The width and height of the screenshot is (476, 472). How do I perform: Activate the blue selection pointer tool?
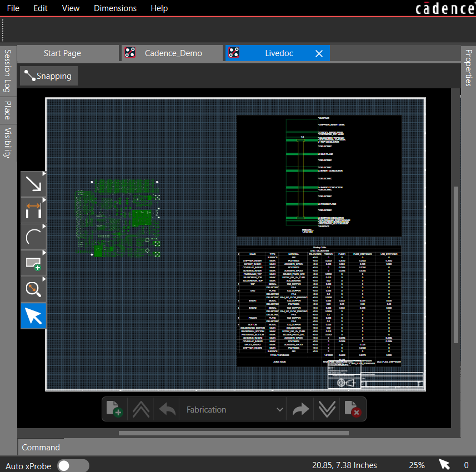(33, 316)
